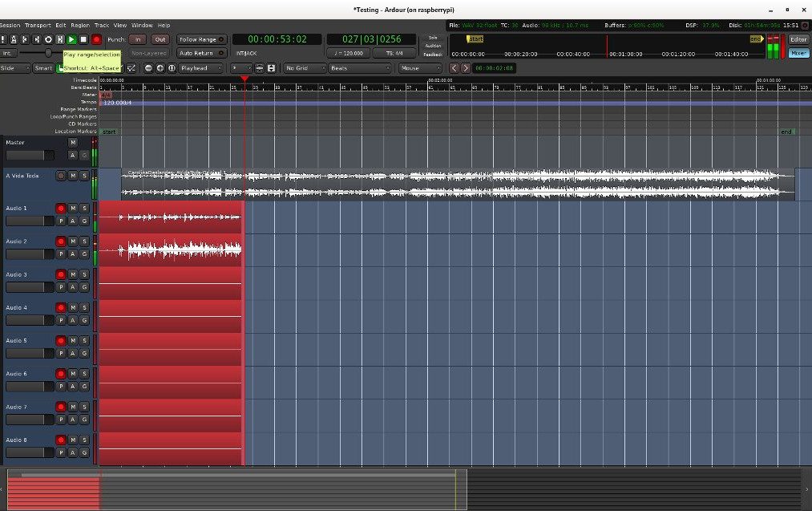Adjust the shuttle speed slider handle
This screenshot has width=812, height=511.
point(48,53)
